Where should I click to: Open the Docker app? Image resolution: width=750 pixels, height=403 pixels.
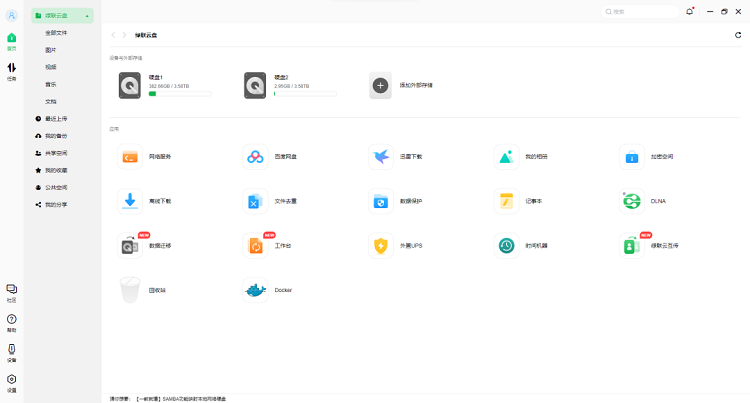(256, 290)
